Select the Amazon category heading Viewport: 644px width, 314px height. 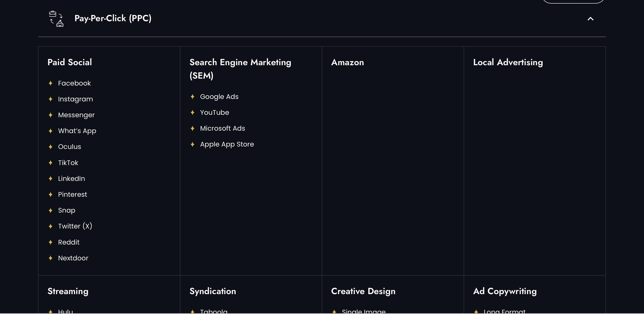[x=347, y=62]
